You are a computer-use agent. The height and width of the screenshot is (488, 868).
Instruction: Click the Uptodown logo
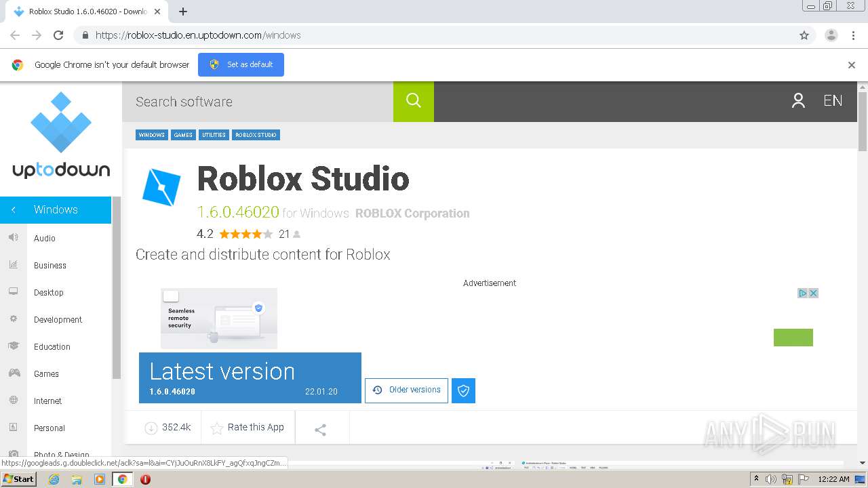click(61, 135)
